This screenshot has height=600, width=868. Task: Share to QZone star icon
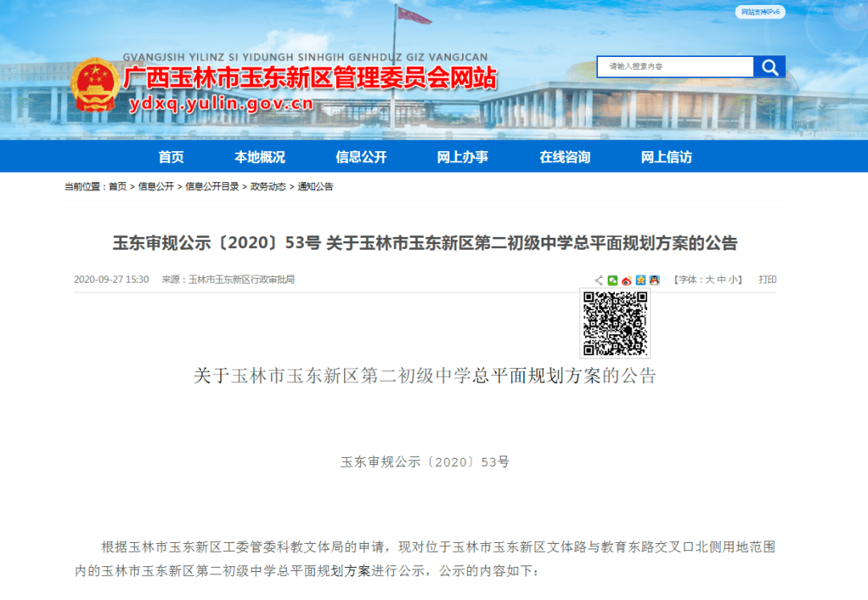pos(641,280)
